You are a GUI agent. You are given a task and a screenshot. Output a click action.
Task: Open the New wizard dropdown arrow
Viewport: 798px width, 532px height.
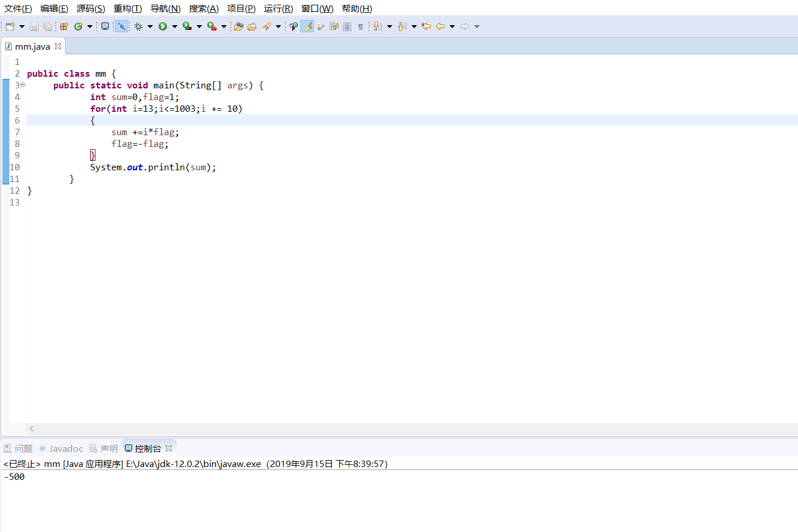(x=22, y=26)
